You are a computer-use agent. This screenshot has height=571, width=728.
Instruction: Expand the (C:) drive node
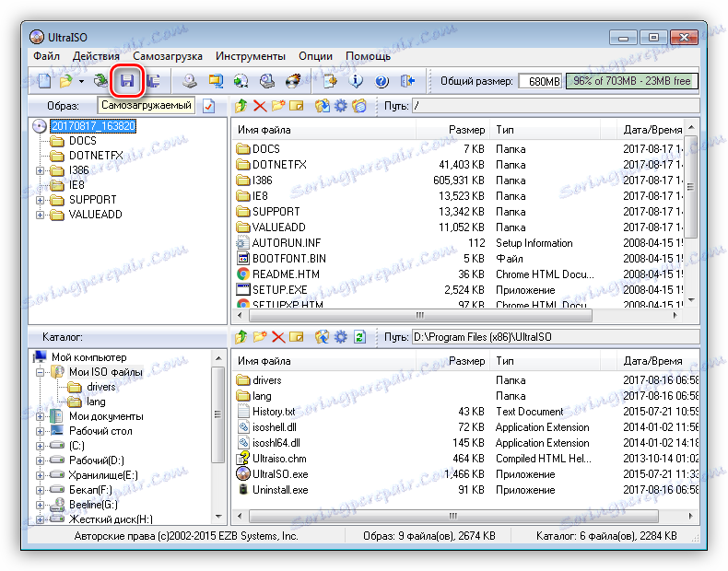[41, 446]
